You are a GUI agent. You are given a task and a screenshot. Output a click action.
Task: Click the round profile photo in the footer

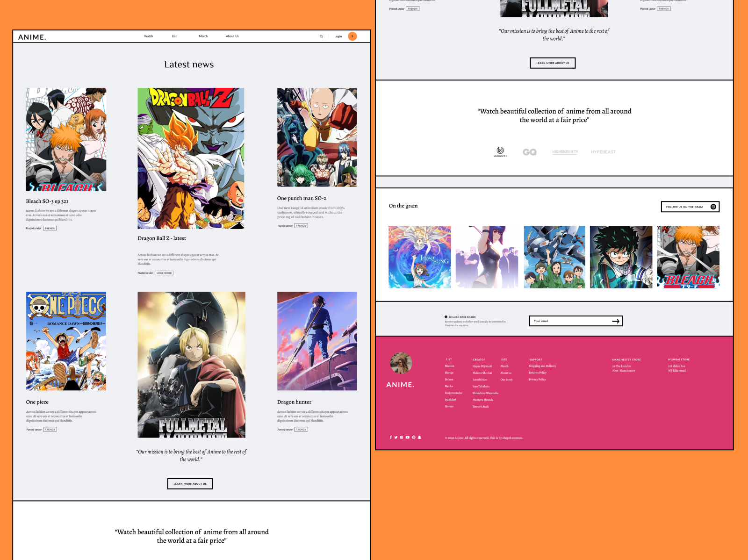pyautogui.click(x=401, y=363)
